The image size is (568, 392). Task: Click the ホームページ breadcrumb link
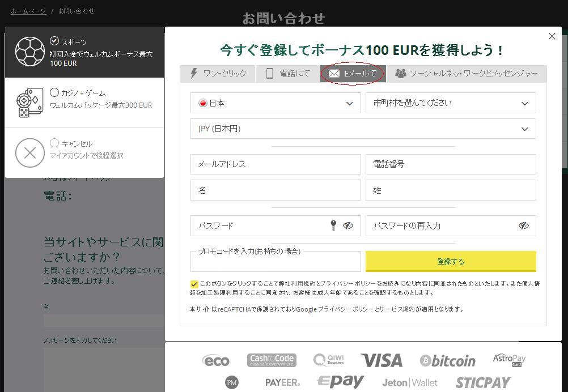tap(28, 11)
